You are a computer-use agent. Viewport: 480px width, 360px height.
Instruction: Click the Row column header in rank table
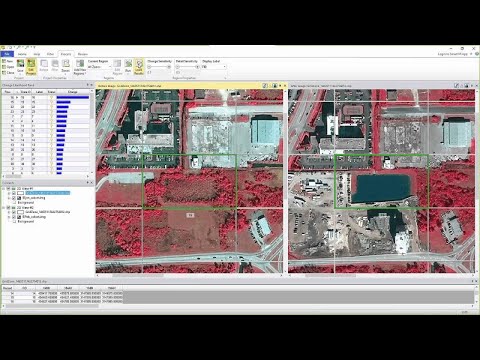click(x=8, y=92)
